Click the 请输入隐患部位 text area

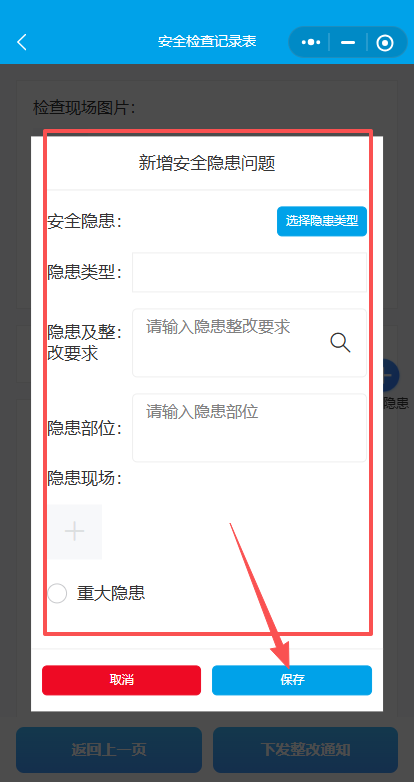pos(249,428)
